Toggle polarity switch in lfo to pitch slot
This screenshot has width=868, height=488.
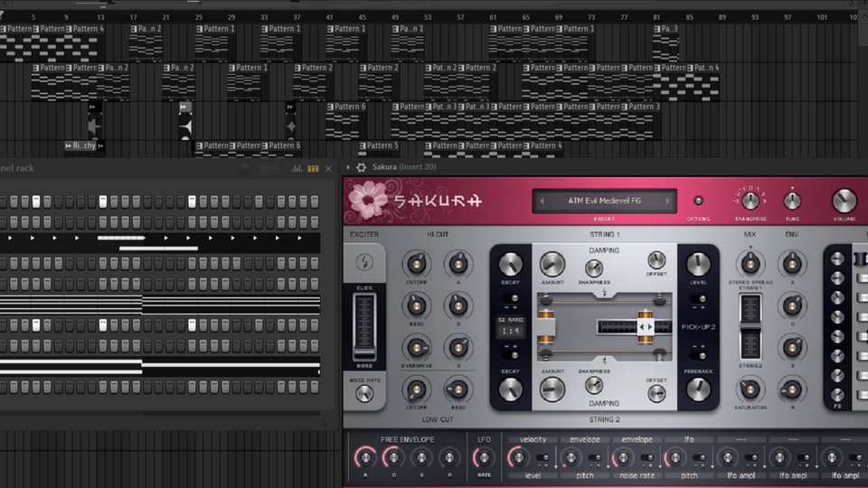click(699, 458)
